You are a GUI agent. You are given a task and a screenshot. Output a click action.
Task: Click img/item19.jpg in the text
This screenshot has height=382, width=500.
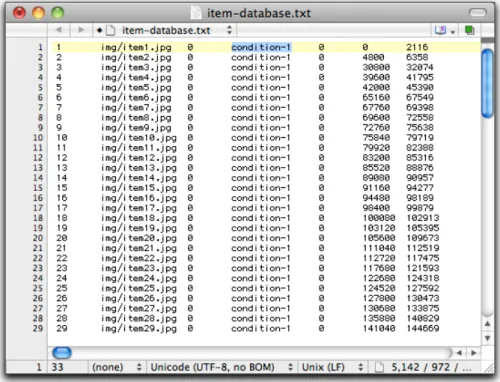click(x=139, y=228)
